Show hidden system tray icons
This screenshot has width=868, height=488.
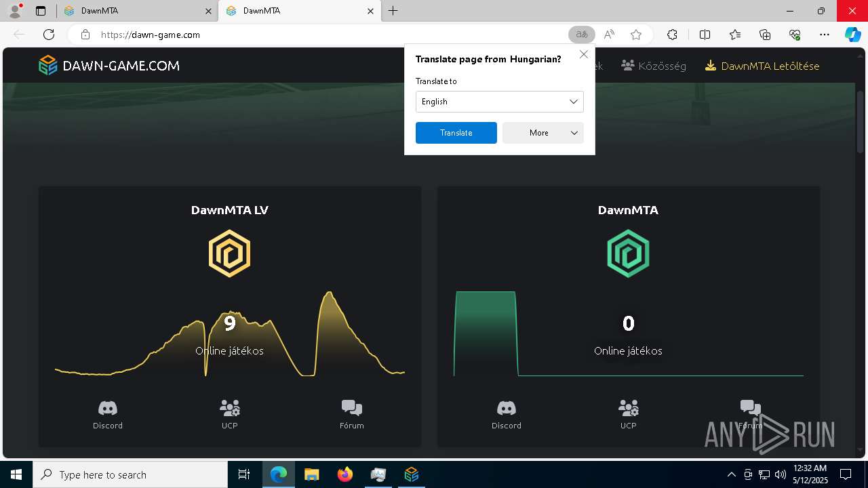click(731, 474)
